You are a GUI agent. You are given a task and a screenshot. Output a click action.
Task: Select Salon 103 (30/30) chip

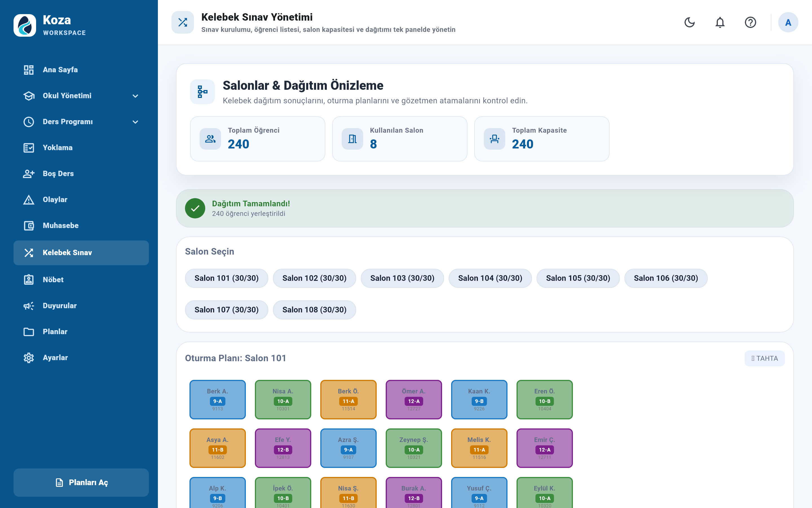402,278
